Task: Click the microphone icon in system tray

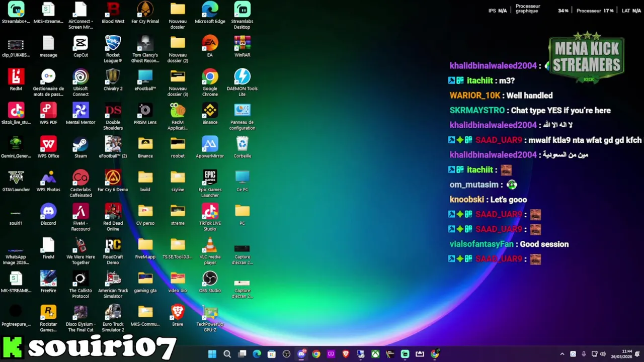Action: (584, 354)
